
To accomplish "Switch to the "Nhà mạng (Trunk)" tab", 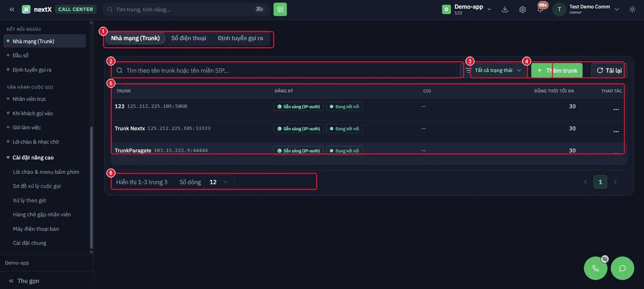I will [135, 38].
